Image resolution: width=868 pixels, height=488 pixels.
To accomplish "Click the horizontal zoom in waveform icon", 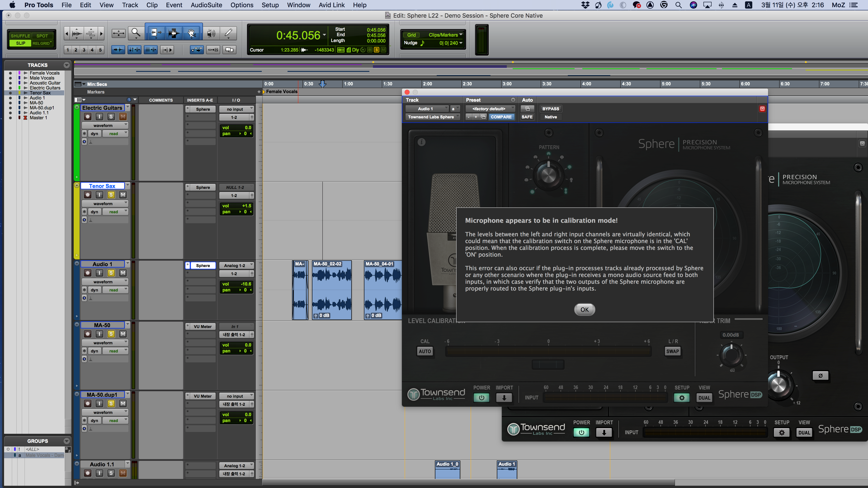I will (77, 33).
